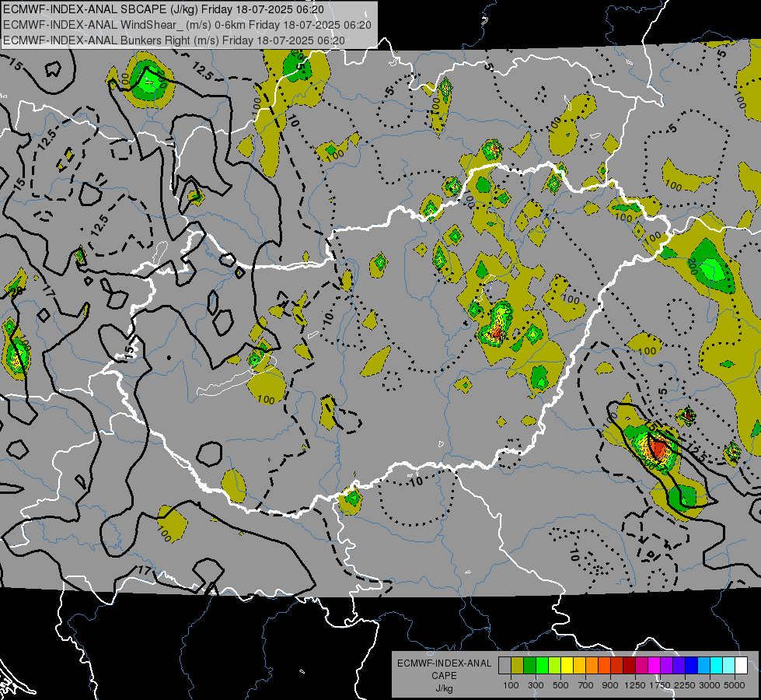Screen dimensions: 761x700
Task: Click the 1750 tick label in the legend
Action: [660, 685]
